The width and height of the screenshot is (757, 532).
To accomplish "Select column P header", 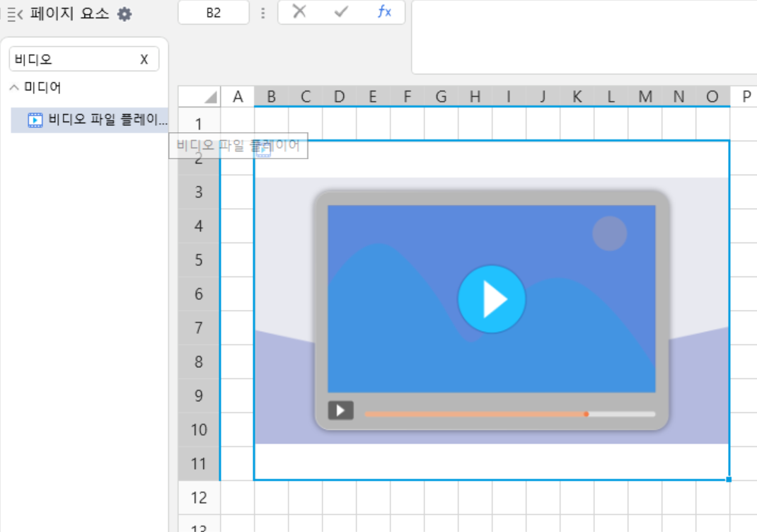I will (x=746, y=96).
